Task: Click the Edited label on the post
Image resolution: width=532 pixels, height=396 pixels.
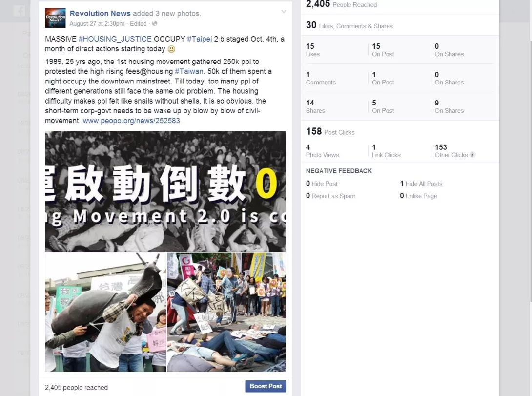Action: click(139, 24)
